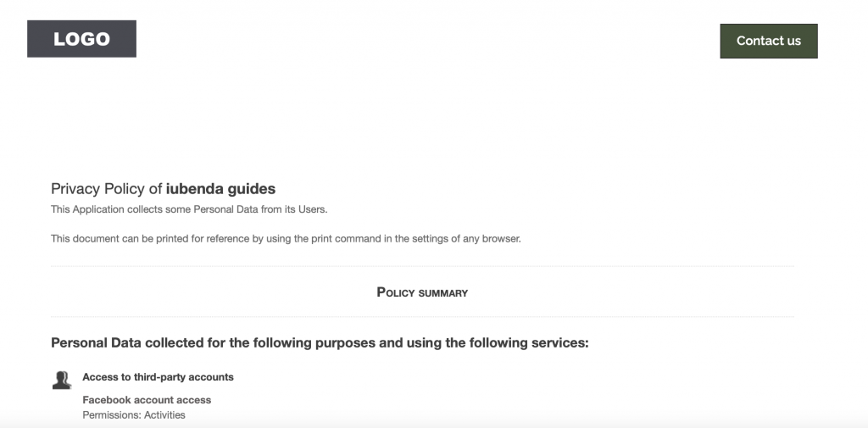Image resolution: width=868 pixels, height=428 pixels.
Task: Click the bold 'iubenda guides' title text
Action: pyautogui.click(x=220, y=189)
